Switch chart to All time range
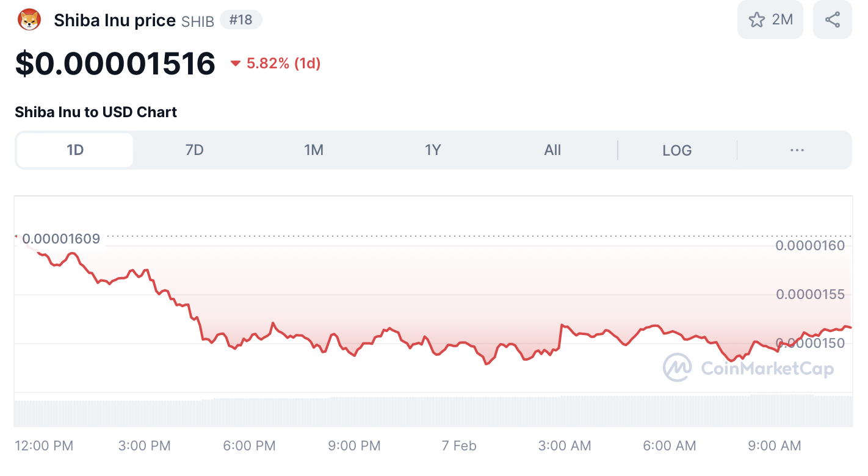Viewport: 868px width, 476px height. (x=552, y=150)
